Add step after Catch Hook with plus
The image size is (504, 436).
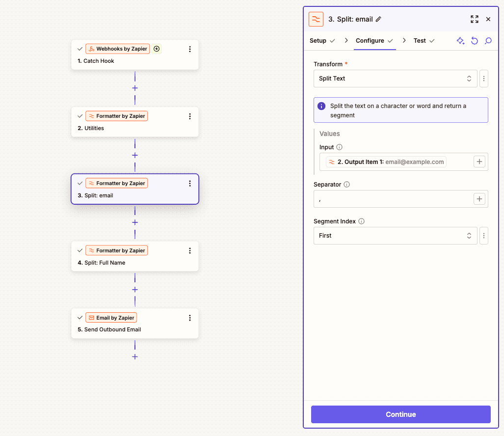click(x=135, y=88)
